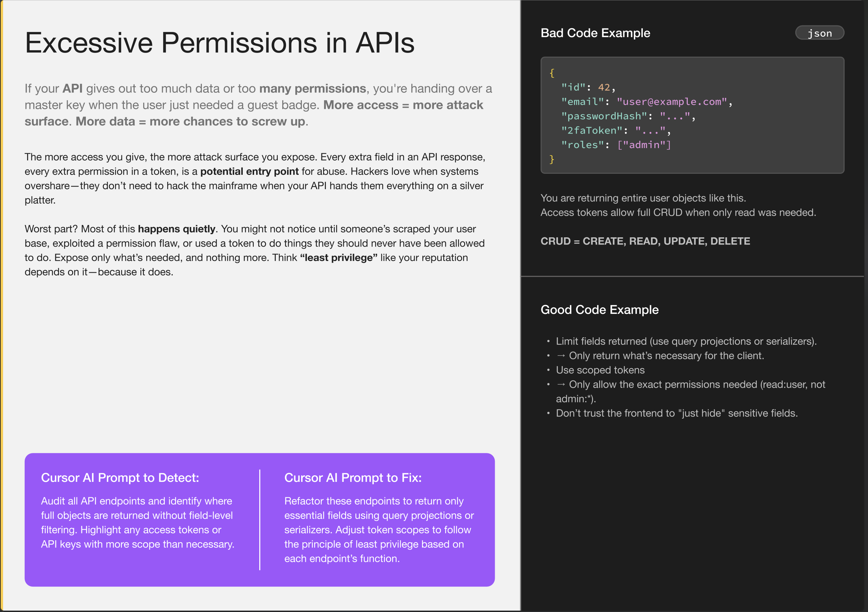This screenshot has height=612, width=868.
Task: Click the "email" line in code block
Action: (x=647, y=102)
